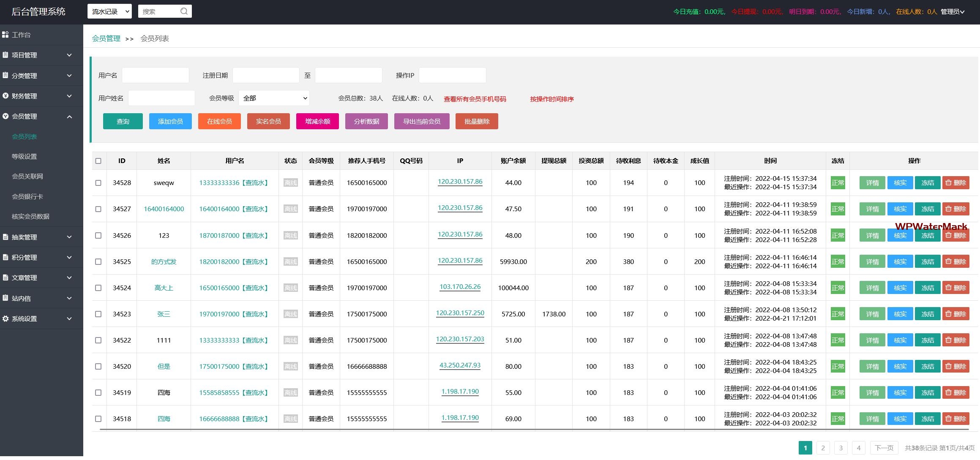
Task: Collapse the 会员管理 sidebar section
Action: [x=69, y=117]
